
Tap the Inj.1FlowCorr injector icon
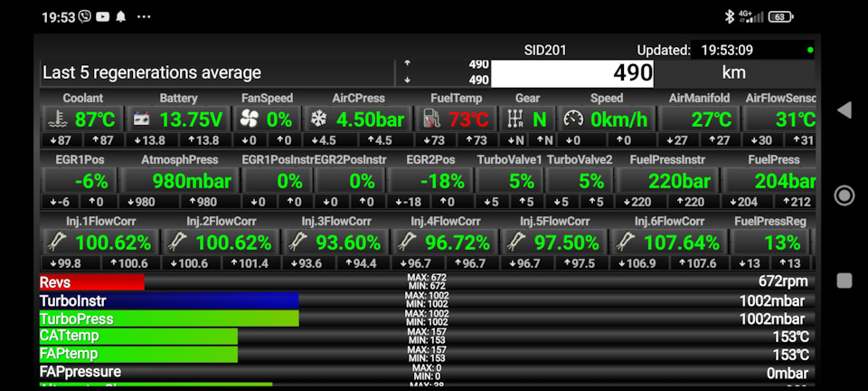point(57,243)
